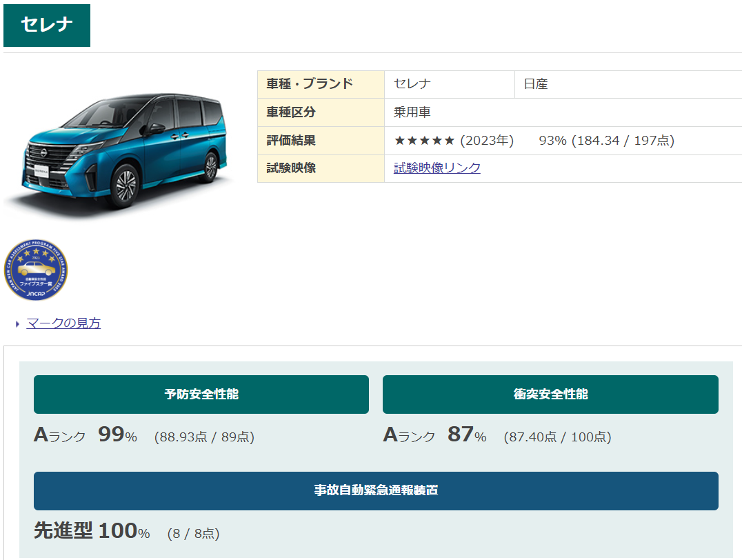Click the 先進型 100% rating
Image resolution: width=742 pixels, height=560 pixels.
coord(92,531)
